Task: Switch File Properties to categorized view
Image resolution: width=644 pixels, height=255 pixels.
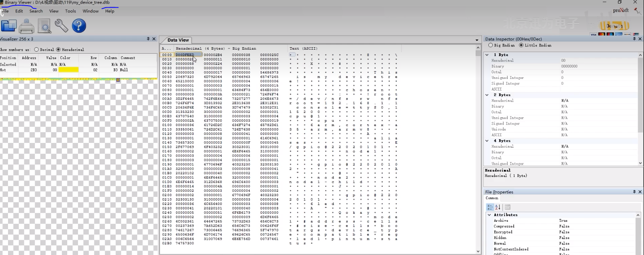Action: pyautogui.click(x=490, y=207)
